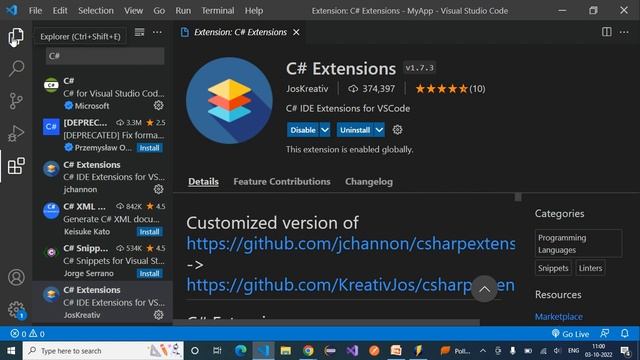Click the clear search results list icon
The height and width of the screenshot is (360, 640).
pos(139,32)
